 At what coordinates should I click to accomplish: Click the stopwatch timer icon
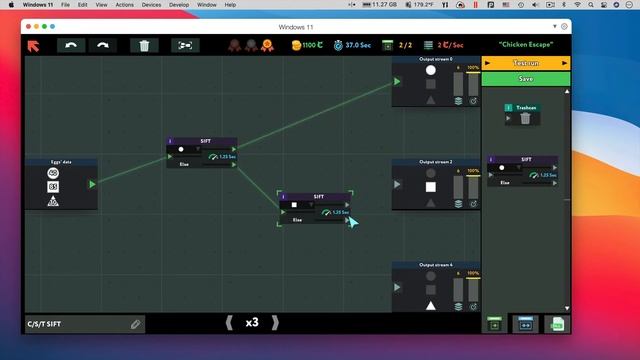pos(338,45)
